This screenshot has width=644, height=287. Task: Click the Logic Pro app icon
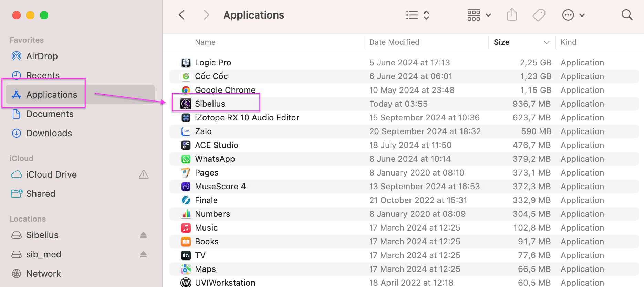pos(186,62)
